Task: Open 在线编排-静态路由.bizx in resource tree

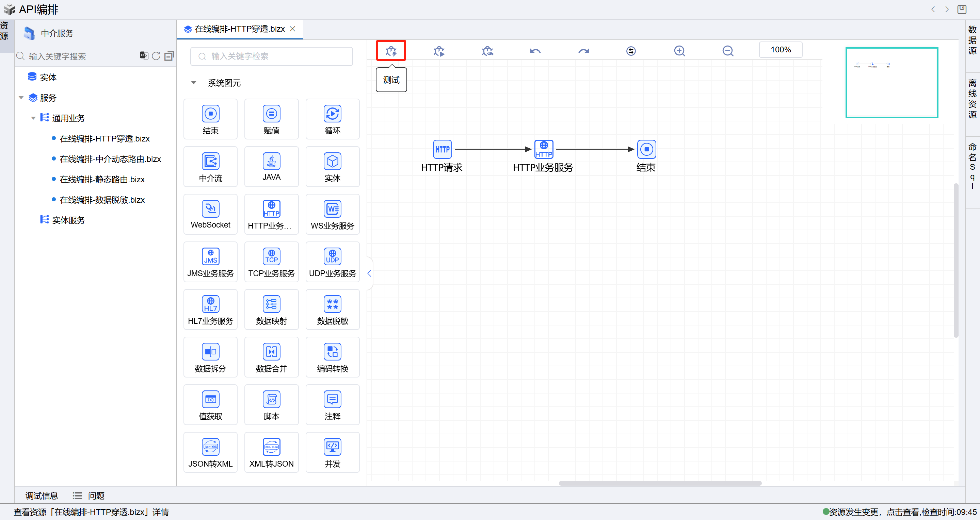Action: 102,180
